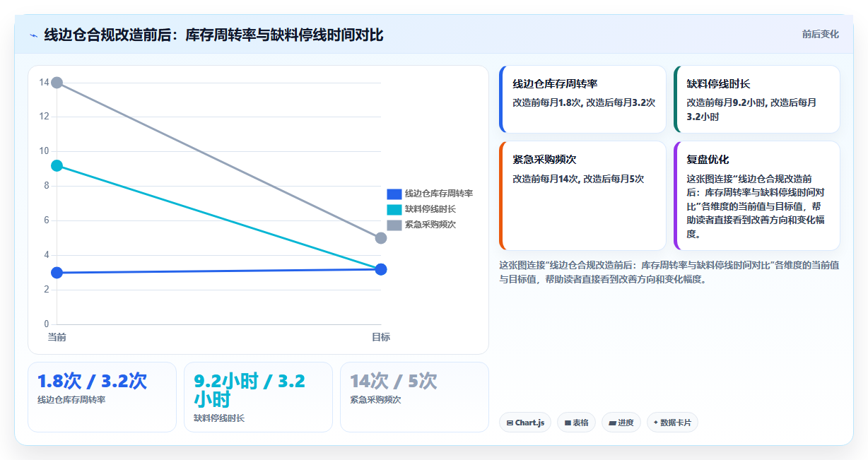This screenshot has height=460, width=868.
Task: Open the 缺料停线时长 info card
Action: click(756, 99)
